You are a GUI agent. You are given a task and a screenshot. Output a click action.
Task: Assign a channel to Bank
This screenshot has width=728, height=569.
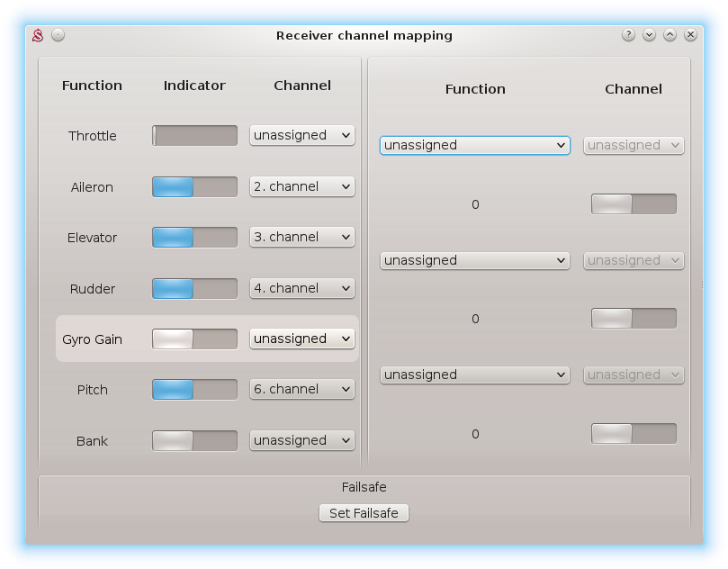301,440
